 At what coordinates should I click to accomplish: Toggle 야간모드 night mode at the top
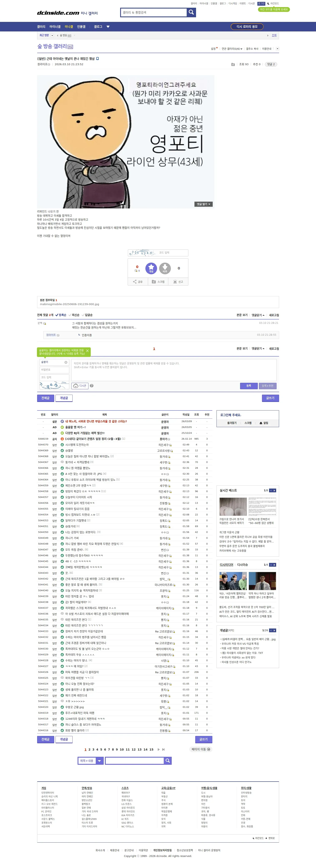point(273,3)
